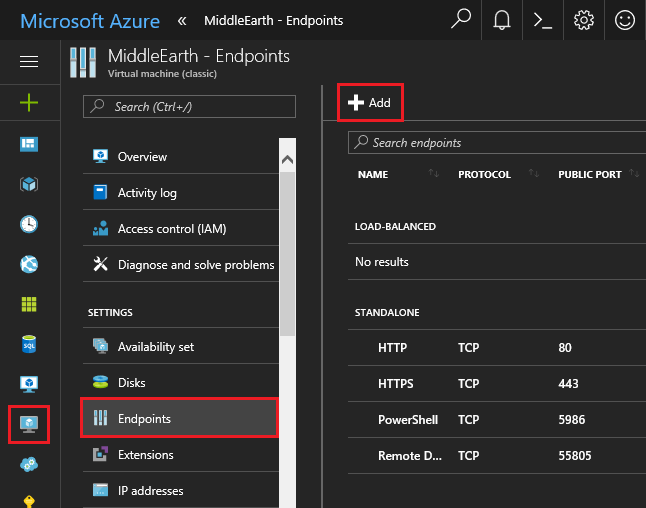The height and width of the screenshot is (508, 646).
Task: Click public port 5986 value
Action: 571,420
